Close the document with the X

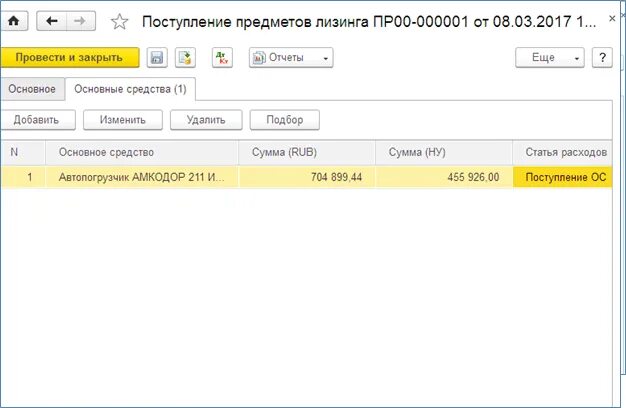click(x=612, y=18)
